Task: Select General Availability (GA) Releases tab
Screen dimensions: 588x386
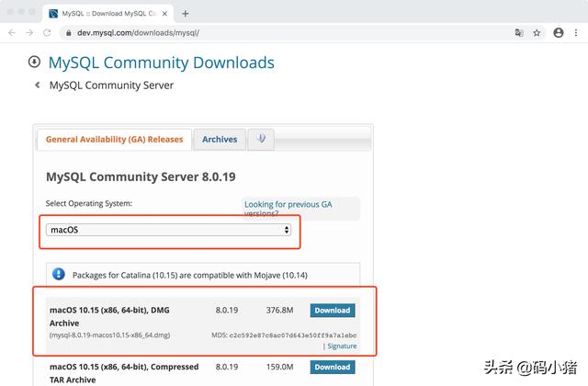Action: point(114,140)
